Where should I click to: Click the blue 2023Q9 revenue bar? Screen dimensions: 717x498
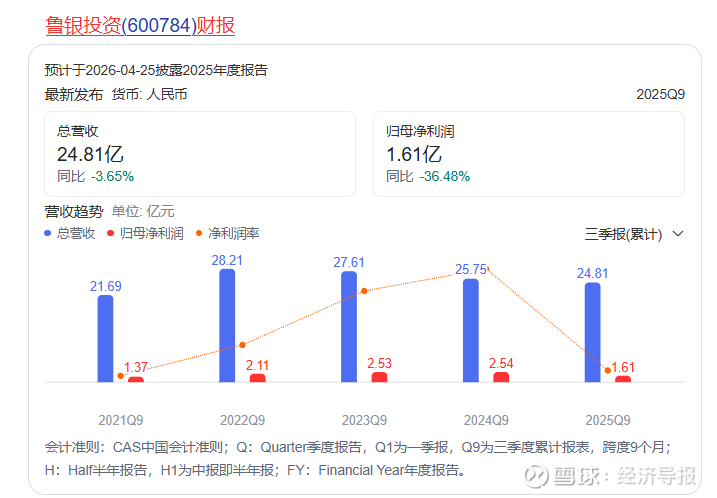click(x=349, y=327)
